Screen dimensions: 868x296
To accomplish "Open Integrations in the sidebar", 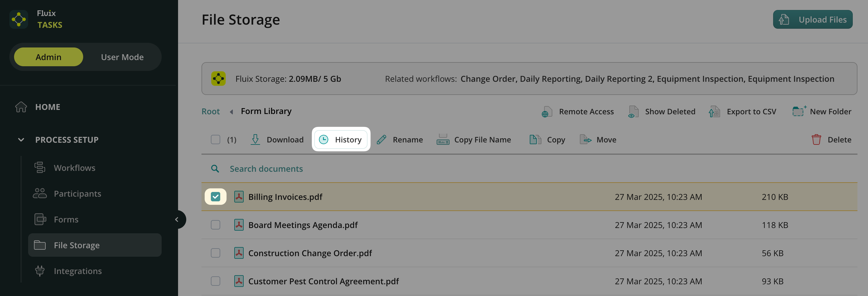I will click(78, 271).
